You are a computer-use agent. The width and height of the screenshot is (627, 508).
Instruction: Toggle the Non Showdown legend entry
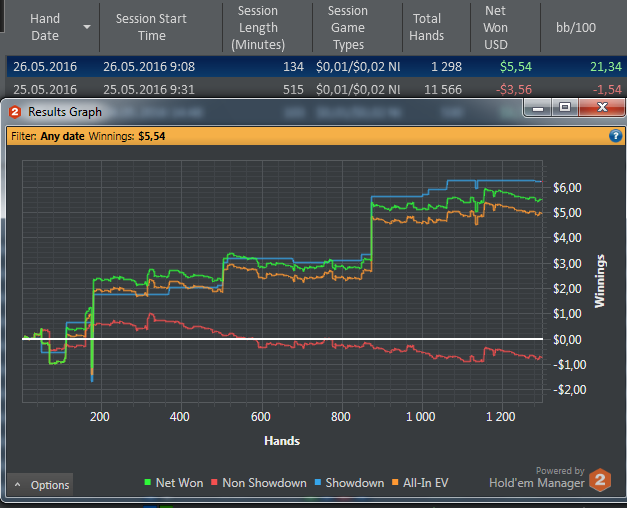(x=259, y=483)
